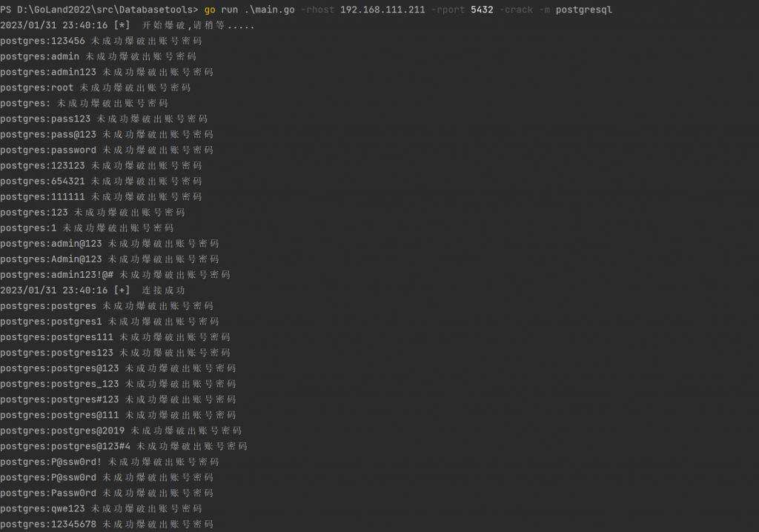
Task: Select the postgres:postgres result line
Action: point(107,306)
